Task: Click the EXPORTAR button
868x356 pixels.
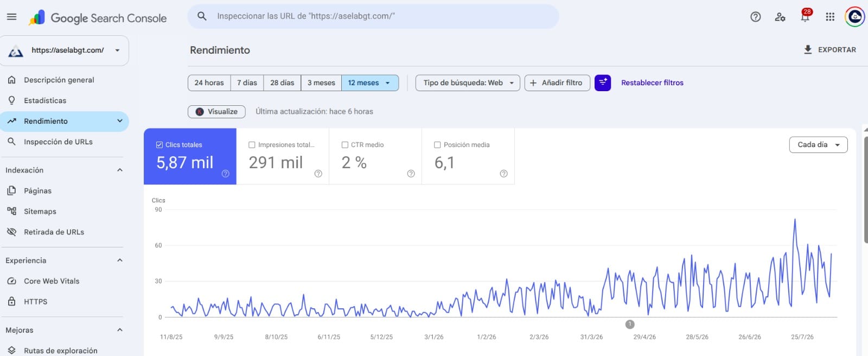Action: click(x=830, y=49)
